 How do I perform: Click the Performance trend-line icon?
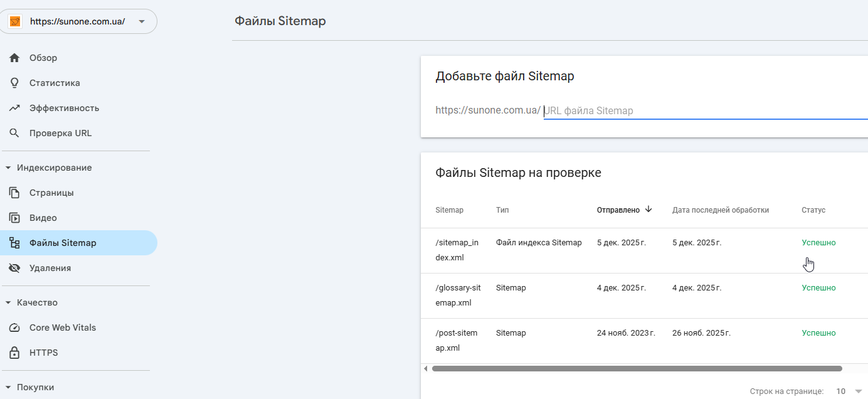tap(14, 108)
